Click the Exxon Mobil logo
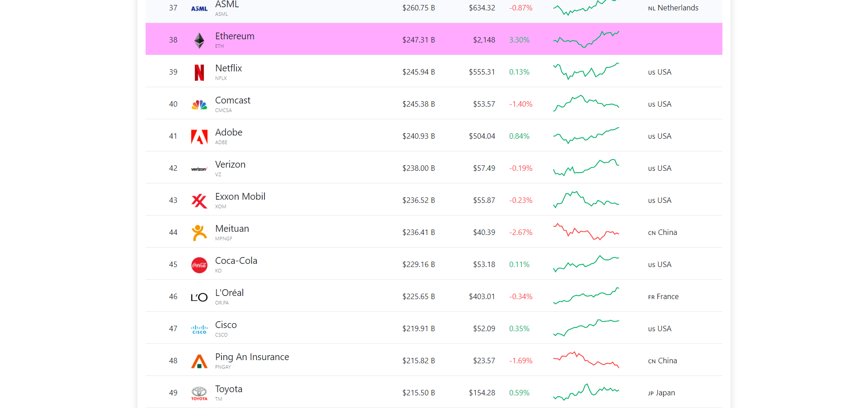 [x=199, y=201]
